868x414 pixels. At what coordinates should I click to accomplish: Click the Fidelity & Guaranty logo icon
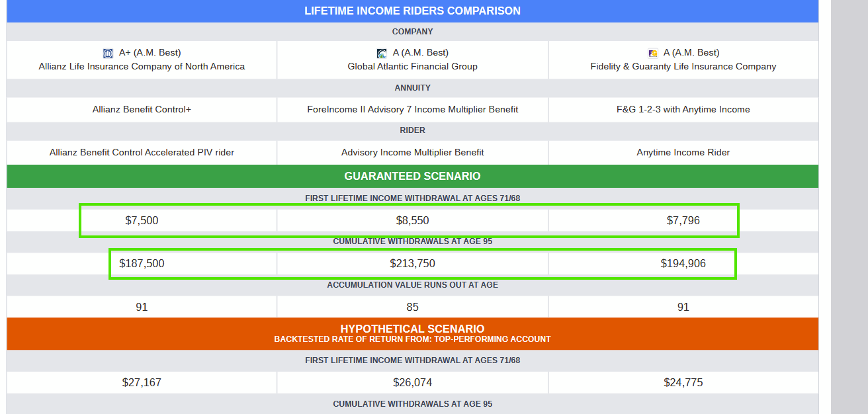(x=653, y=54)
